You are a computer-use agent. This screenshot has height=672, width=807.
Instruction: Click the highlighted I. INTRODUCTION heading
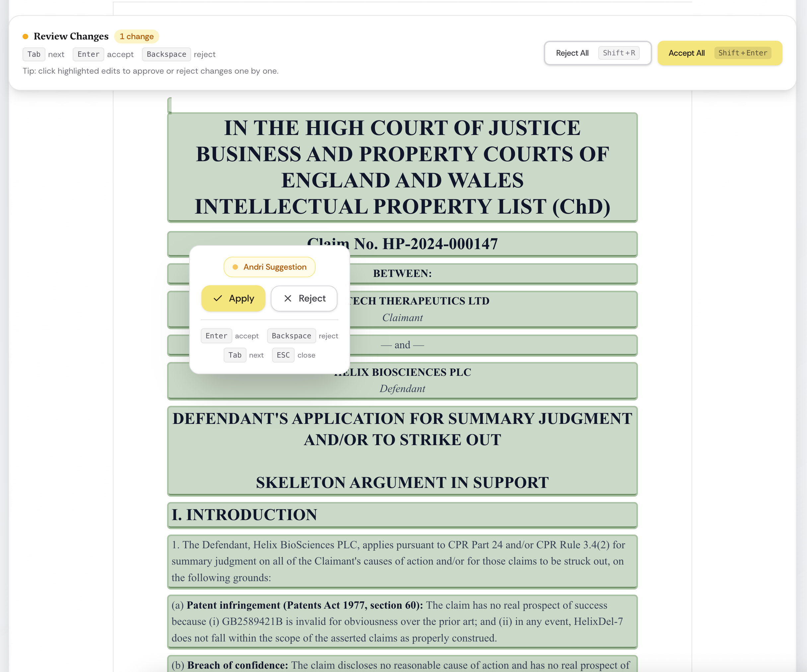point(402,515)
